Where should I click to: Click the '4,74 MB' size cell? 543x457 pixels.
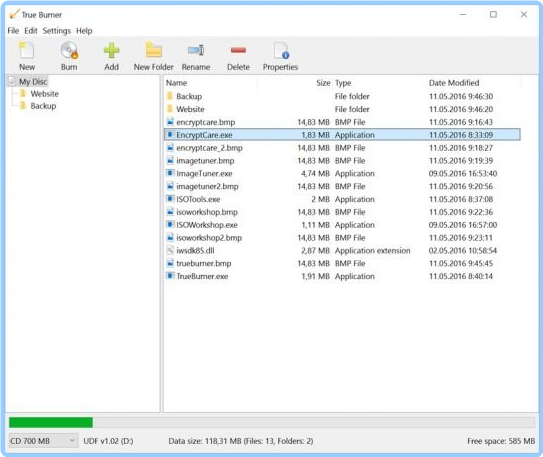coord(315,173)
